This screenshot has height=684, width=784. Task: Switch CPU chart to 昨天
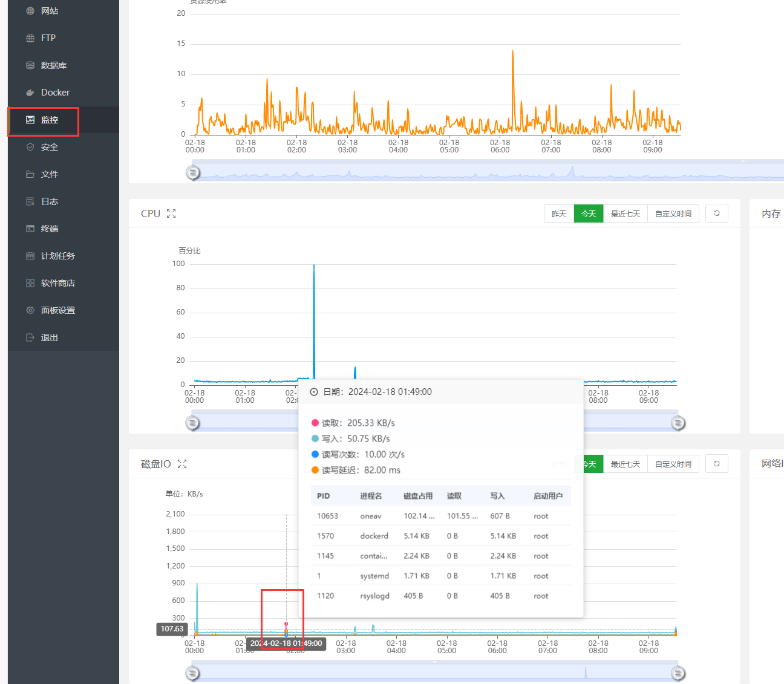[x=559, y=213]
